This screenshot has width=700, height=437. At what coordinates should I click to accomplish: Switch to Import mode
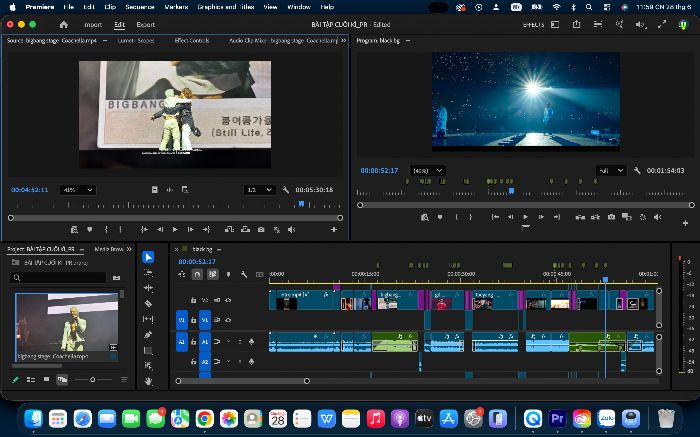pos(93,25)
